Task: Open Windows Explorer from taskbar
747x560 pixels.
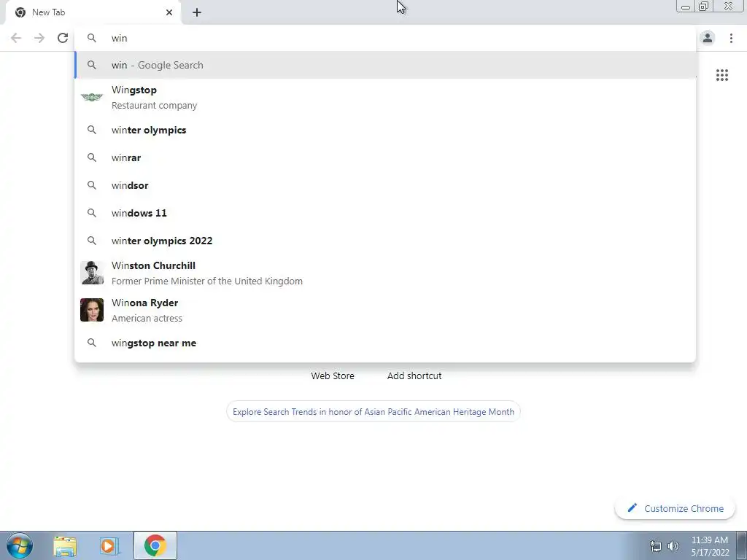Action: (x=65, y=545)
